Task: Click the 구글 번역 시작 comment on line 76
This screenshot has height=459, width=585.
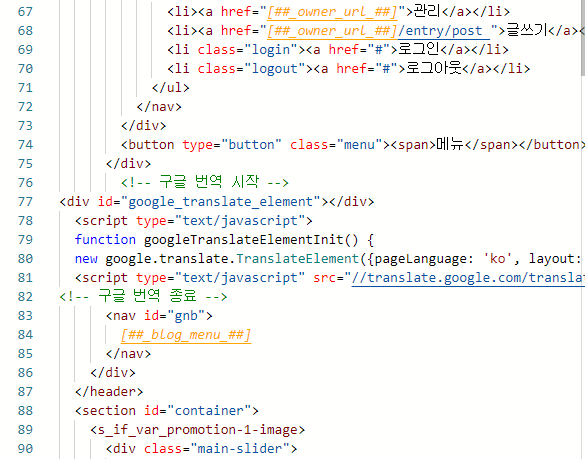Action: pyautogui.click(x=205, y=182)
